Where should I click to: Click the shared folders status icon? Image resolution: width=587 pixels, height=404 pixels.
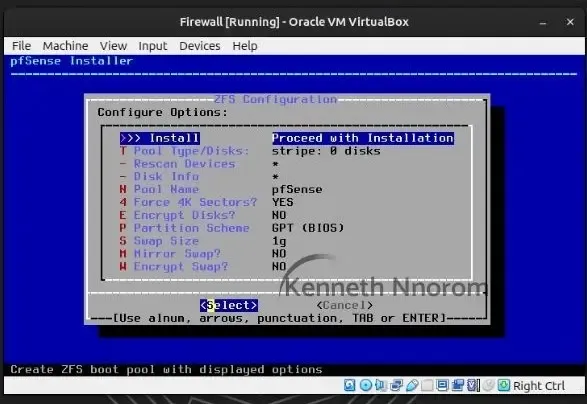(427, 385)
